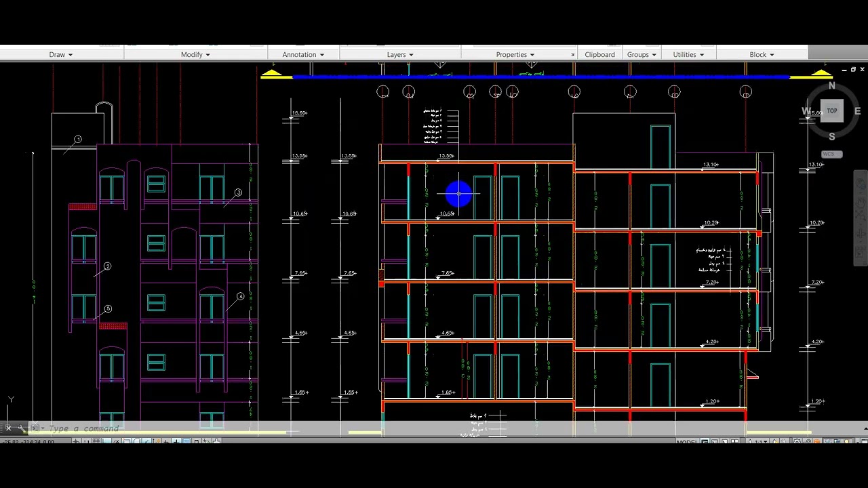Click the S compass direction on ViewCube

(x=832, y=136)
